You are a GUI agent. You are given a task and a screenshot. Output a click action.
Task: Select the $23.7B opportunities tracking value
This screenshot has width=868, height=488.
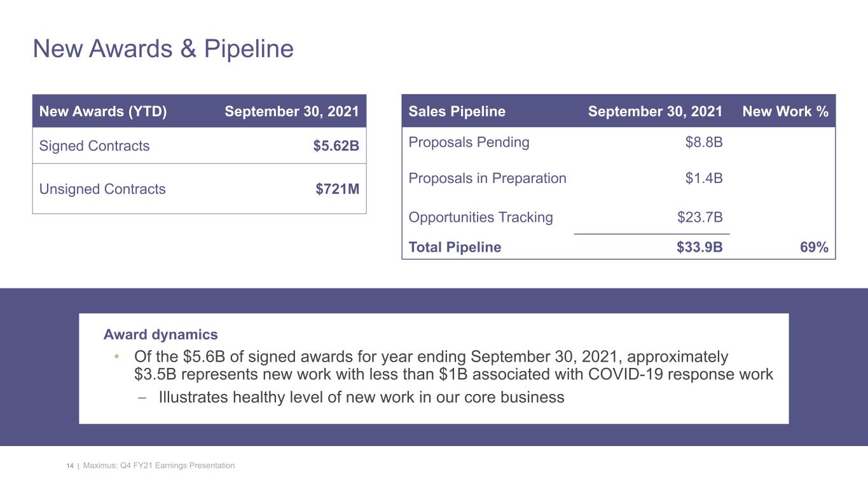pyautogui.click(x=699, y=217)
